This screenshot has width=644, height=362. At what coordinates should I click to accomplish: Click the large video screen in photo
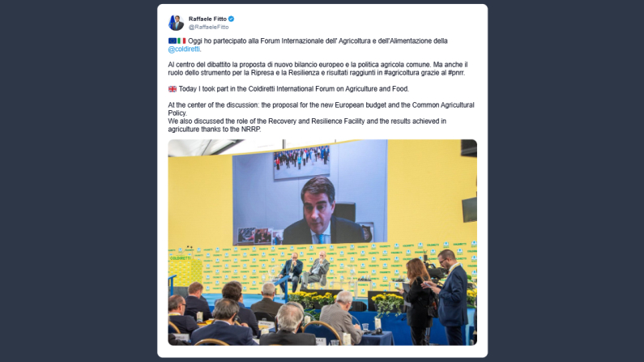coord(310,193)
